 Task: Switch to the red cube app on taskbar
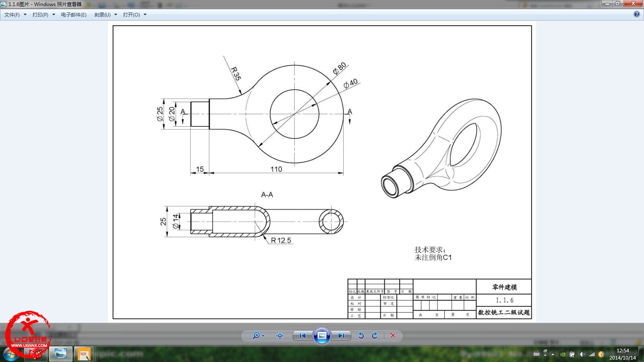[x=36, y=354]
